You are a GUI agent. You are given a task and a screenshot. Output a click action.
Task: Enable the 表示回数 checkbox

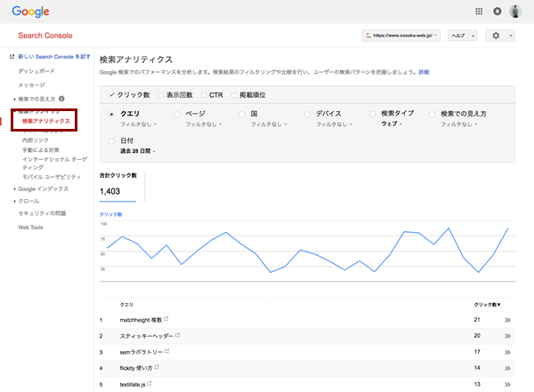point(161,94)
